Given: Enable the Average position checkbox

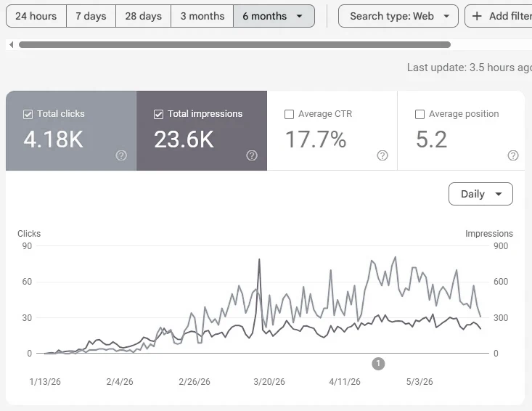Looking at the screenshot, I should pos(420,115).
